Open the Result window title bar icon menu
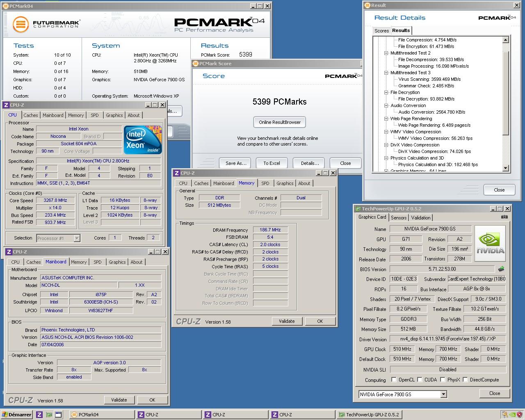Image resolution: width=525 pixels, height=420 pixels. [x=367, y=5]
